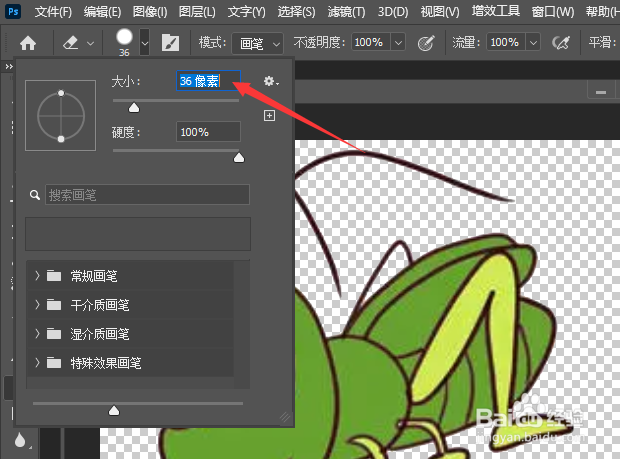Select the blur droplet tool in toolbar
620x459 pixels.
click(x=20, y=440)
